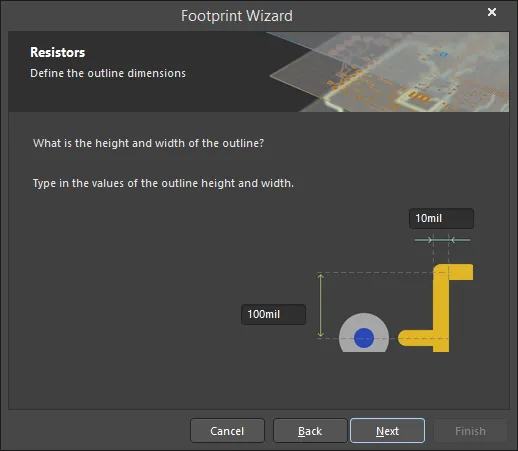Viewport: 518px width, 451px height.
Task: Click the Footprint Wizard title bar
Action: pos(237,16)
